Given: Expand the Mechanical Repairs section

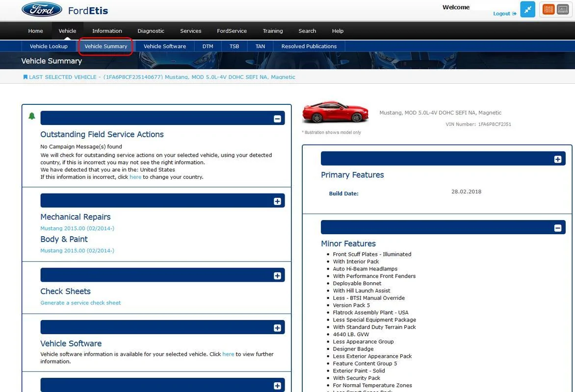Looking at the screenshot, I should (277, 201).
